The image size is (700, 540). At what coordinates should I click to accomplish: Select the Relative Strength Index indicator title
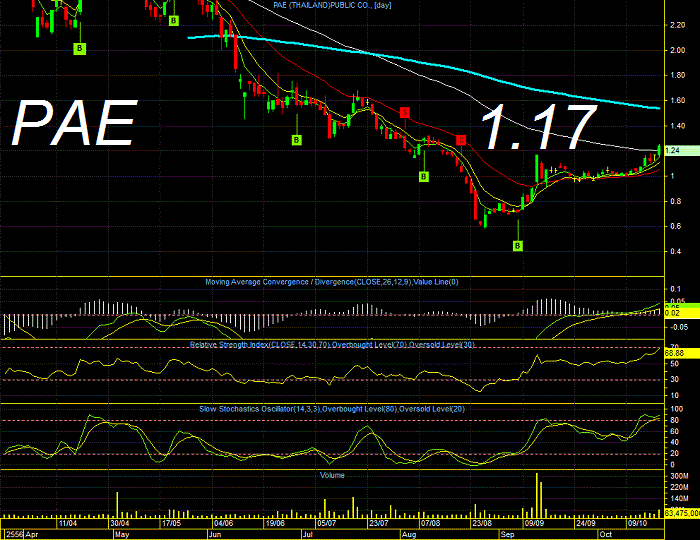[332, 345]
